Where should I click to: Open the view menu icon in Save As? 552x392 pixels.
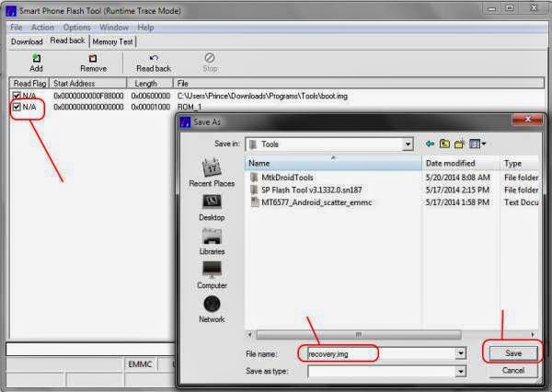click(477, 144)
